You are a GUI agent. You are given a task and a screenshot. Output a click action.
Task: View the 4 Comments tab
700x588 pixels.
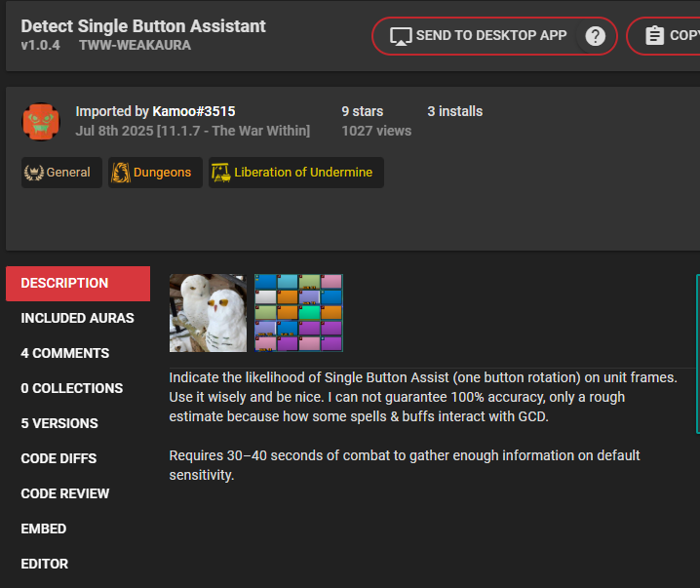coord(78,353)
